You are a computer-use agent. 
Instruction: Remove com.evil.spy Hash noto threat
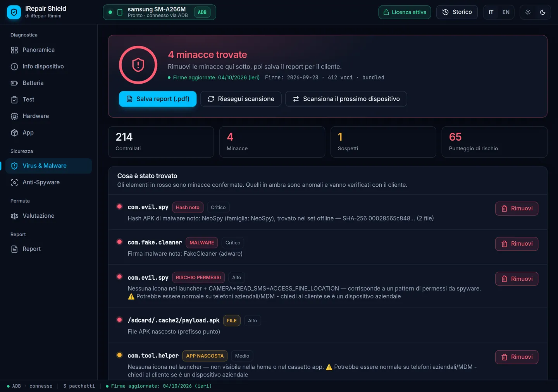517,208
